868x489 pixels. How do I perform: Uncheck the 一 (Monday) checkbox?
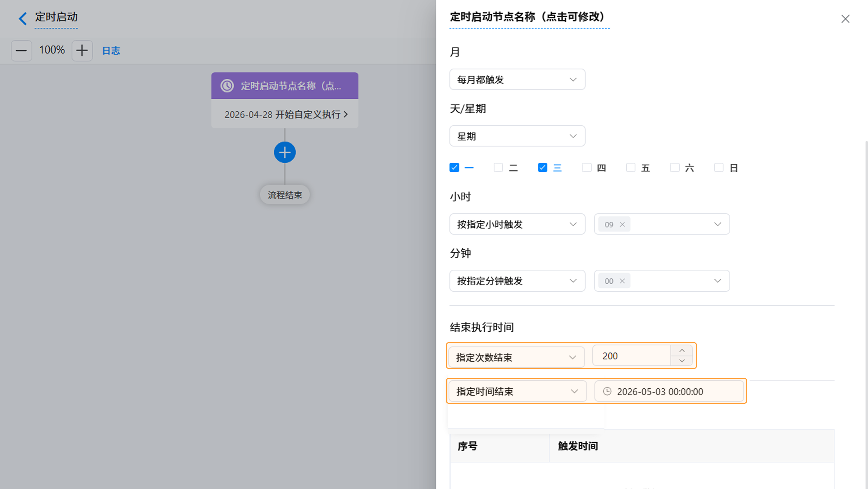click(x=454, y=168)
